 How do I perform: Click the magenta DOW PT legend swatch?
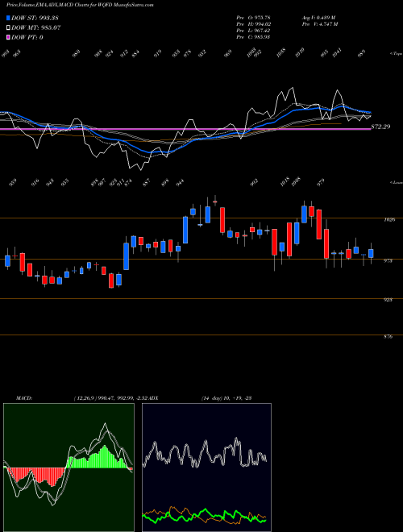[8, 37]
